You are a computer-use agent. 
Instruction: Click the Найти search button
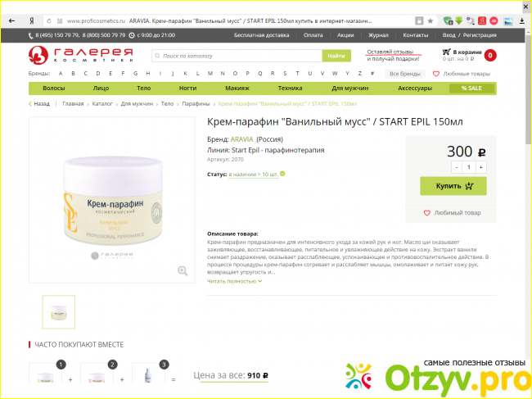[x=336, y=56]
